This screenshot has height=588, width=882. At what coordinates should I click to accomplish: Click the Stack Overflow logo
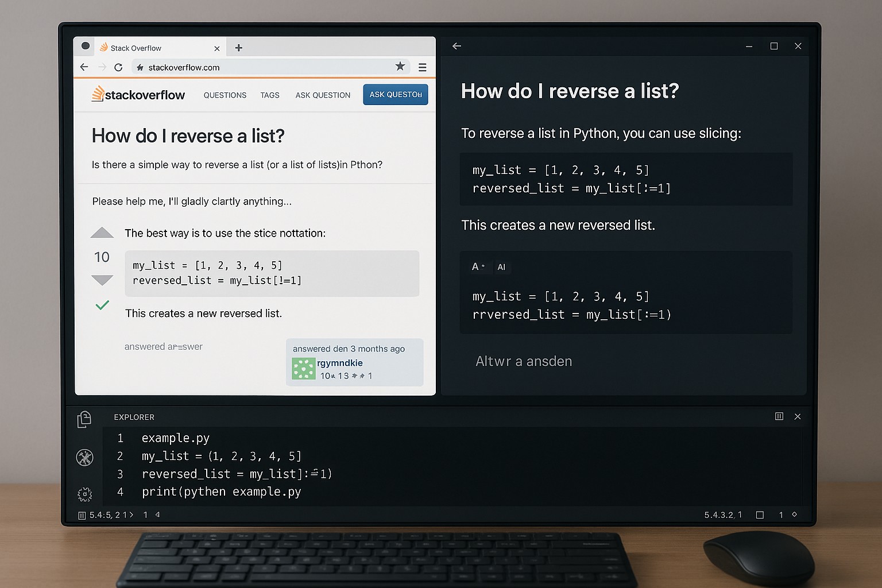coord(138,94)
